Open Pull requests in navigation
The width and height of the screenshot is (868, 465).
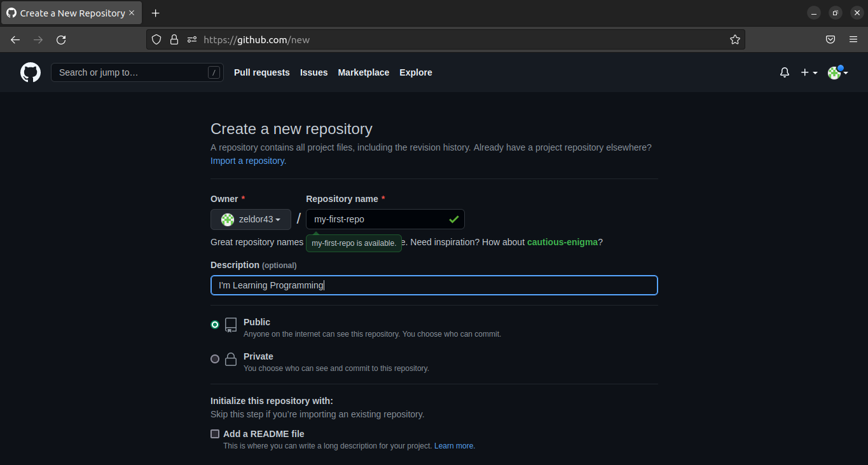[x=262, y=72]
